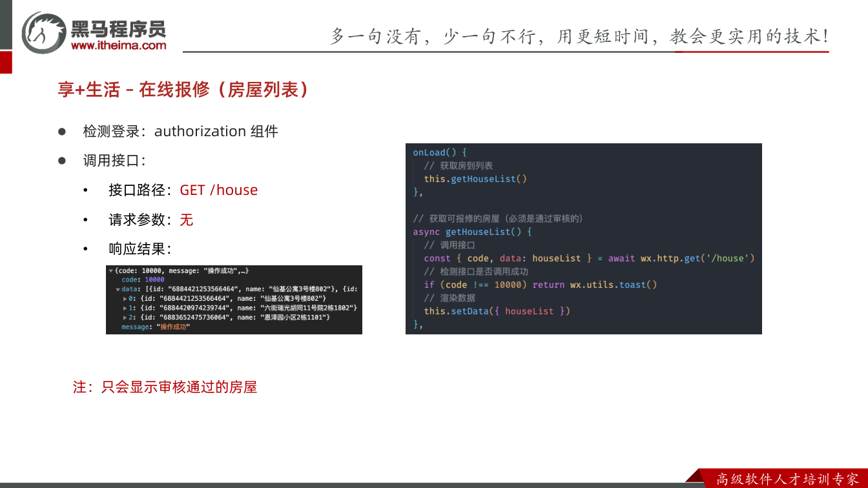Click this.getHouseList() call in code

(x=475, y=179)
